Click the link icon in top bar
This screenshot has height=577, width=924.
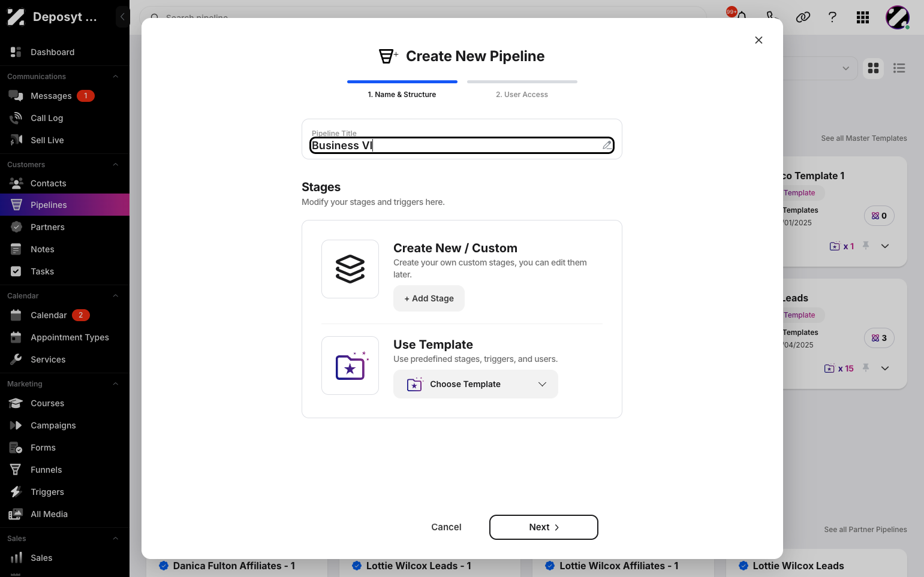click(x=803, y=17)
